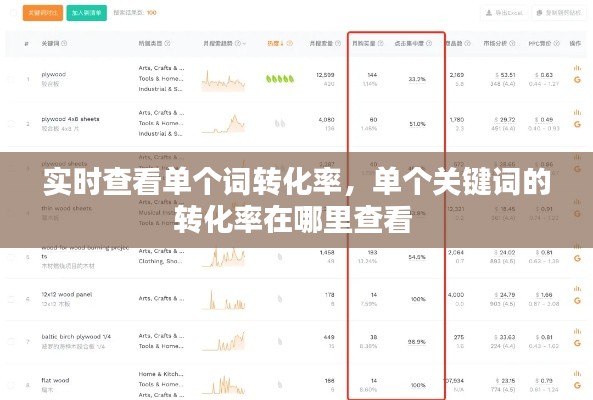This screenshot has height=400, width=593.
Task: Open the monthly search trend column dropdown
Action: 244,43
